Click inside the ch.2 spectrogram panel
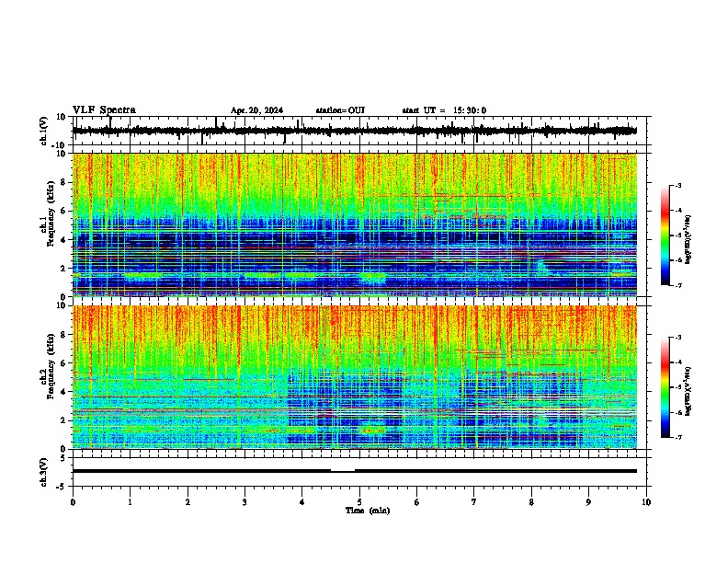The image size is (728, 563). pos(355,377)
